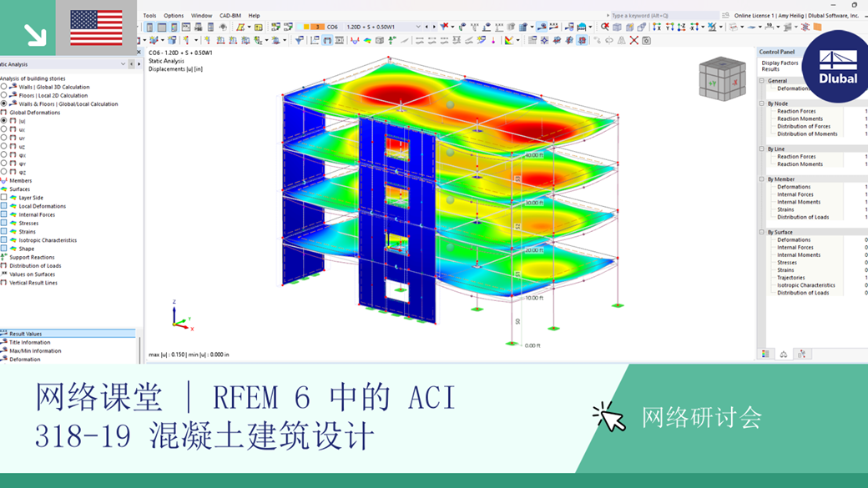Click the color gradient result palette icon
The image size is (868, 488).
click(x=509, y=40)
